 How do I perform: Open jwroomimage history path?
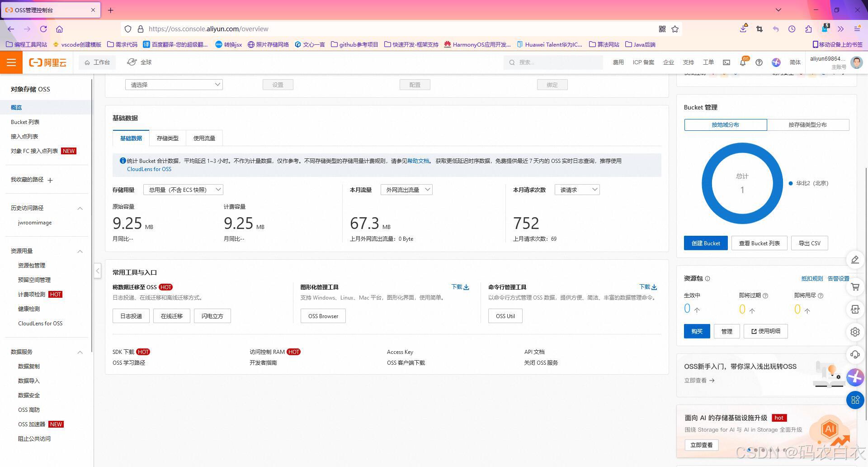pyautogui.click(x=35, y=223)
